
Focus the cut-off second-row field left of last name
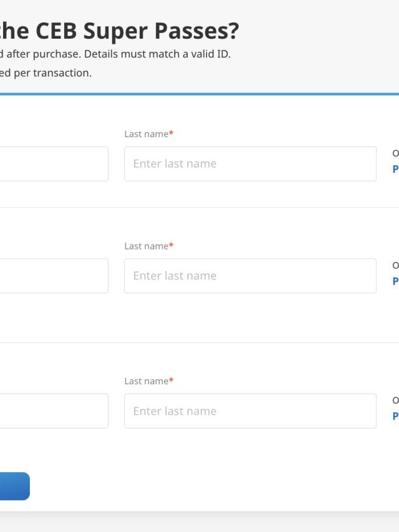coord(54,276)
